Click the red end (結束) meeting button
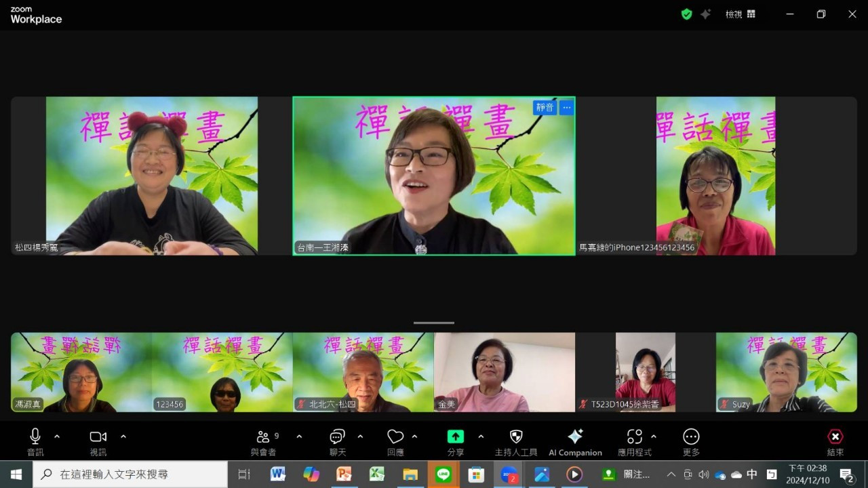The image size is (868, 488). pos(835,437)
